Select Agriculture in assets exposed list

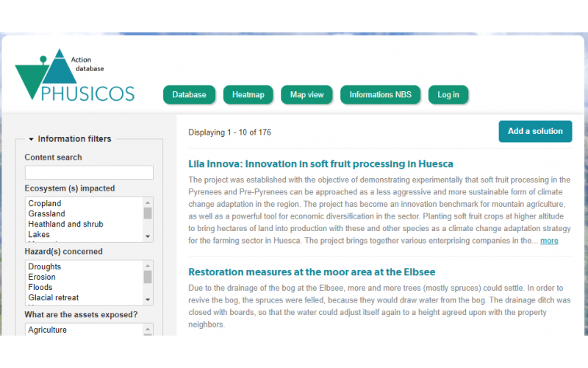click(x=47, y=330)
